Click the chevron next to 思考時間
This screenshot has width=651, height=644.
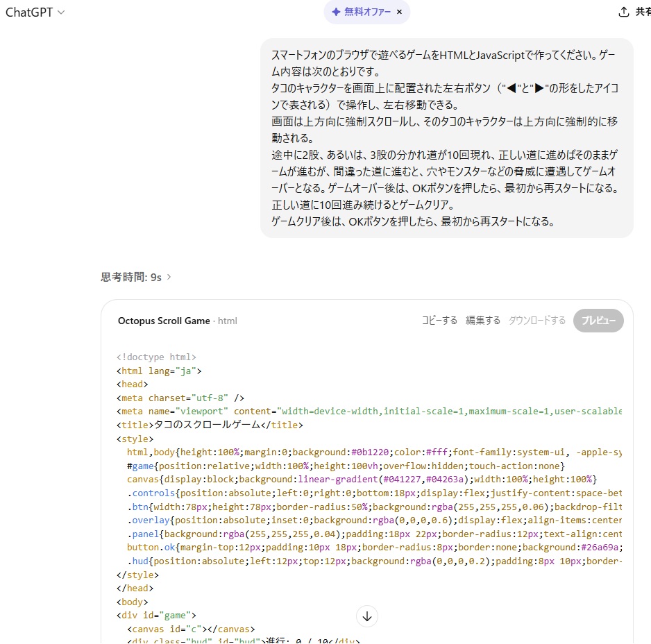(169, 277)
